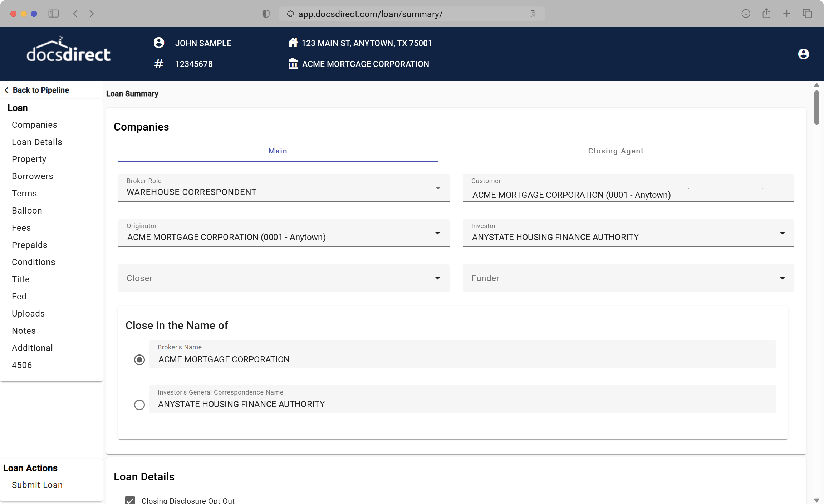Click the JOHN SAMPLE borrower name

[203, 43]
